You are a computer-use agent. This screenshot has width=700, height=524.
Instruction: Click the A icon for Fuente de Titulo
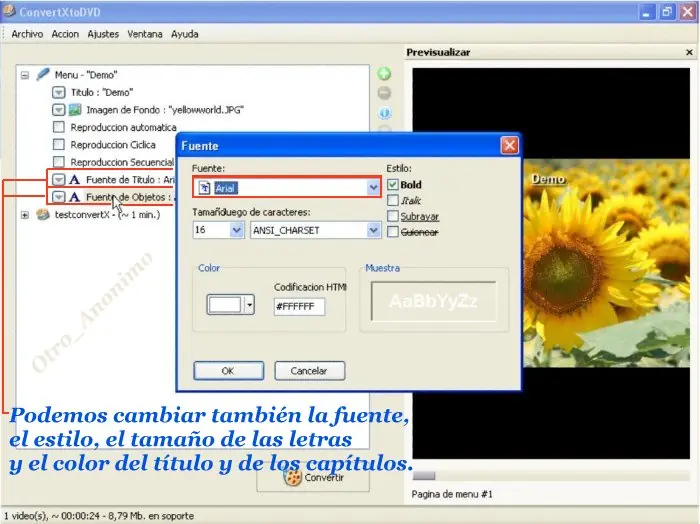click(75, 179)
